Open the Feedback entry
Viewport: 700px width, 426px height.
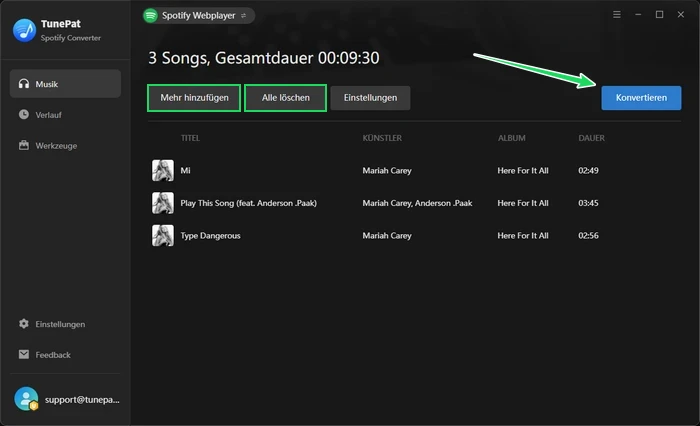point(65,355)
